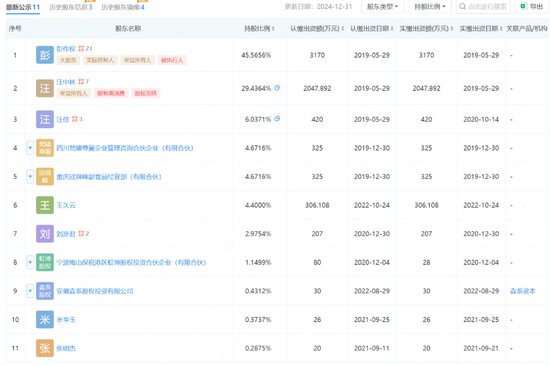
Task: Sort by 认缴出资额(万元) column header
Action: pos(317,28)
